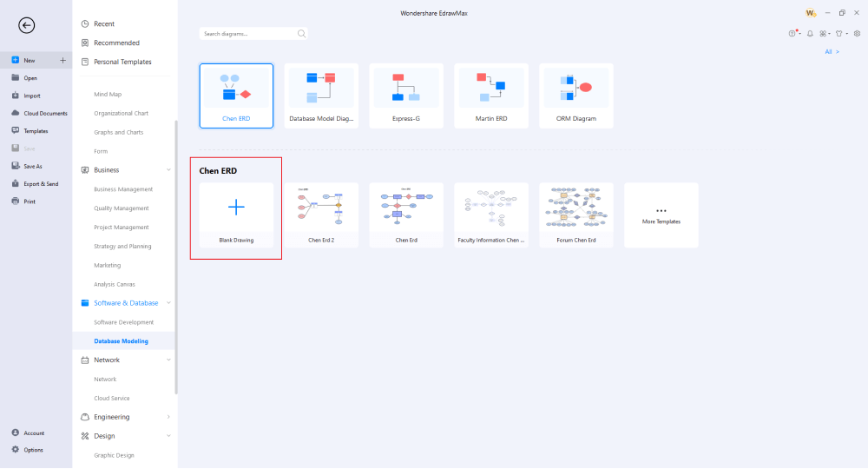868x469 pixels.
Task: Click the All link
Action: pos(832,51)
